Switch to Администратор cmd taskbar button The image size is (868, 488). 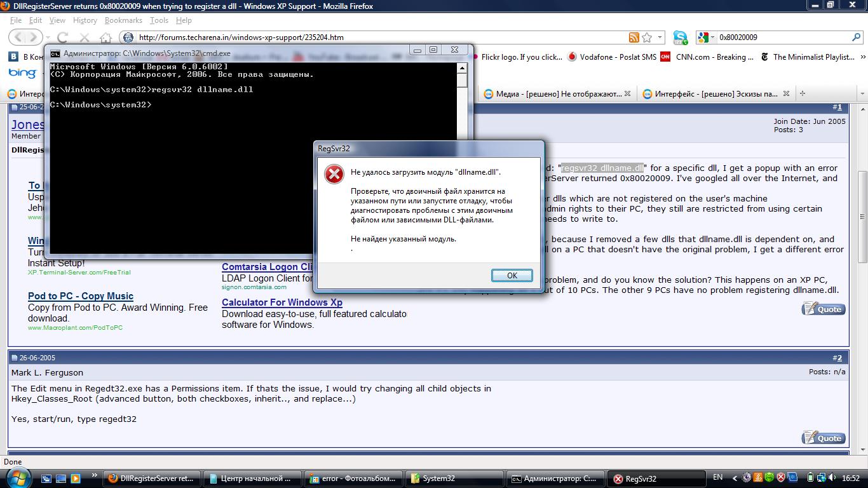coord(555,478)
